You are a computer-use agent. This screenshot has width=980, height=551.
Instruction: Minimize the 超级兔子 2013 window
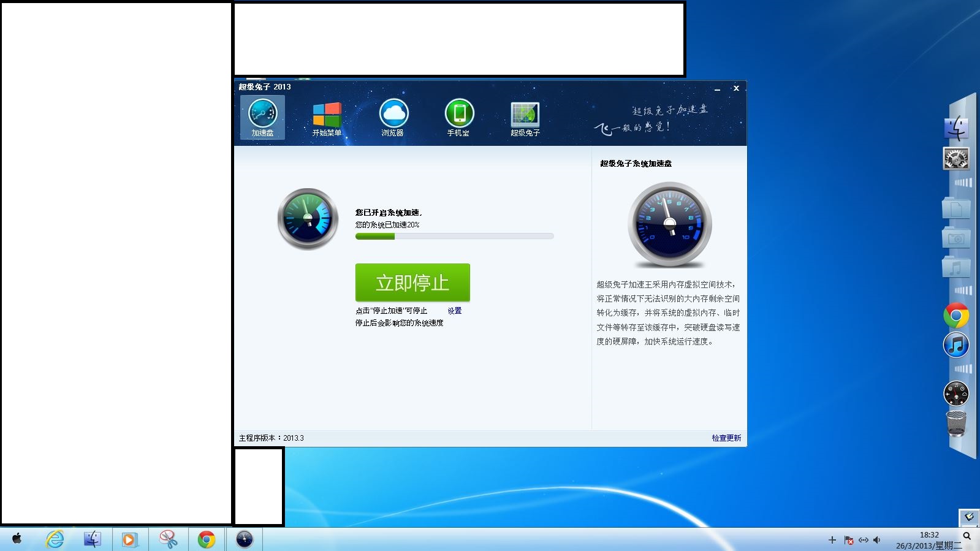click(717, 89)
